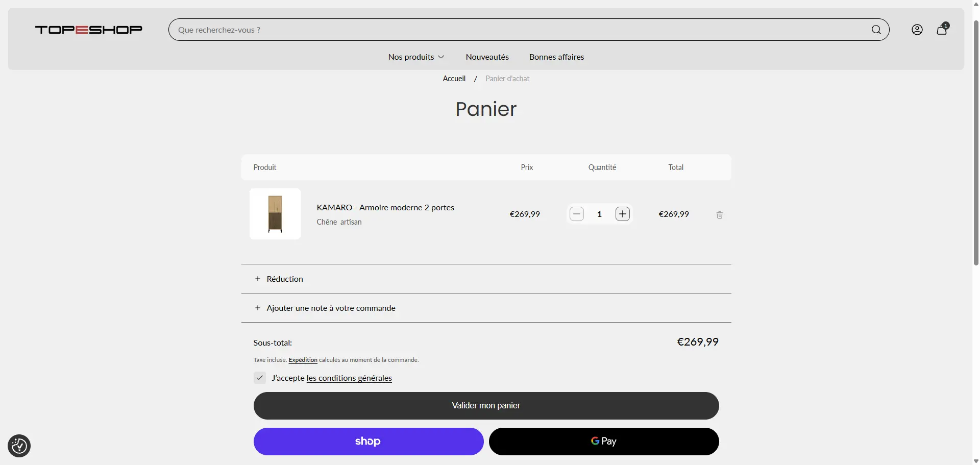Click the Chêne artisan variant text
The width and height of the screenshot is (980, 465).
(x=339, y=222)
